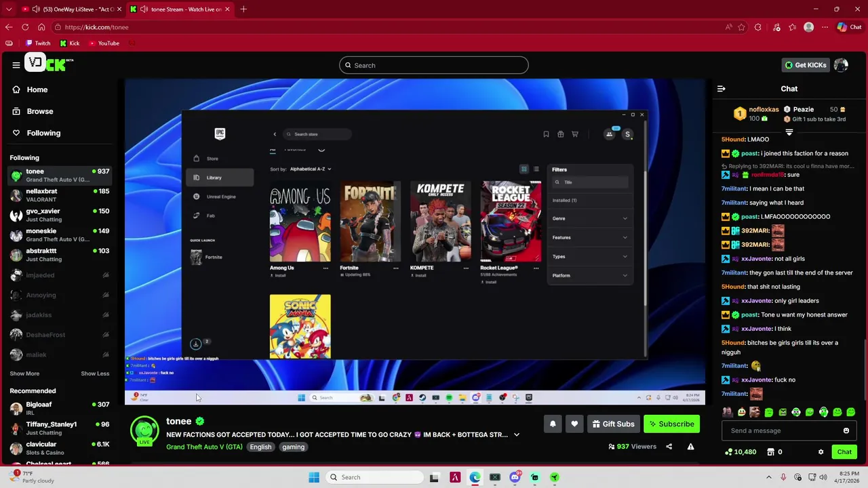Open Tiffany_Stanley1 recommended channel

tap(60, 428)
